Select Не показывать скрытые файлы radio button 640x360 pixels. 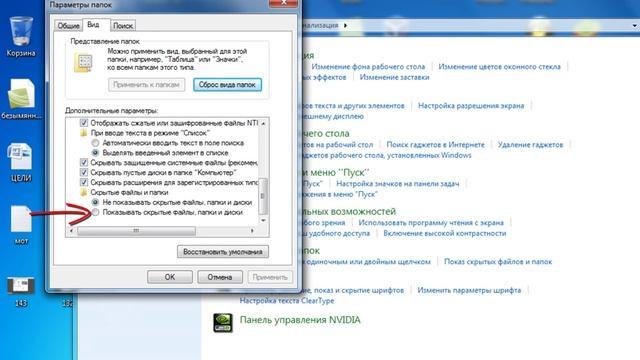(95, 202)
